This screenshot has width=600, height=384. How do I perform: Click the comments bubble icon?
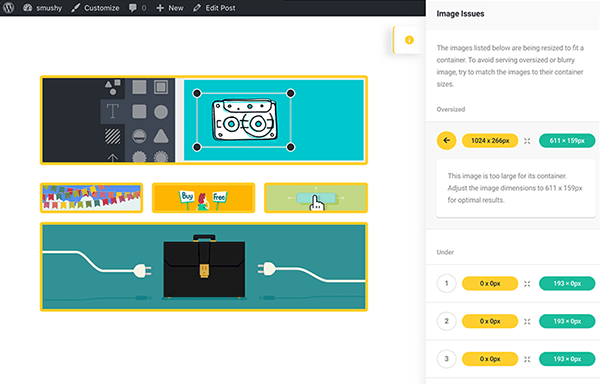(132, 8)
